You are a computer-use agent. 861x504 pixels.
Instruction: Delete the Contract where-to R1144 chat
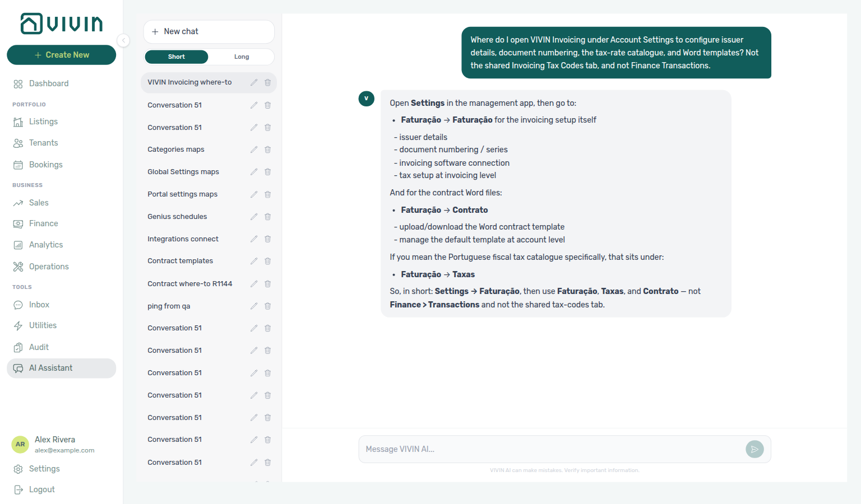(x=268, y=284)
